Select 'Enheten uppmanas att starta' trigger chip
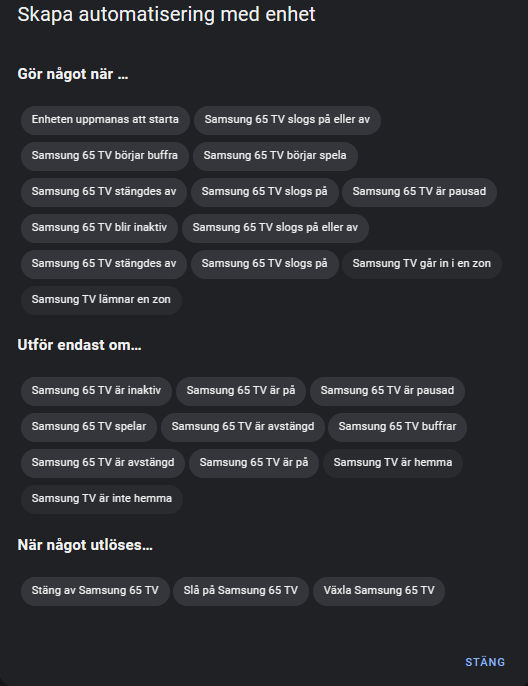The width and height of the screenshot is (528, 686). point(105,120)
